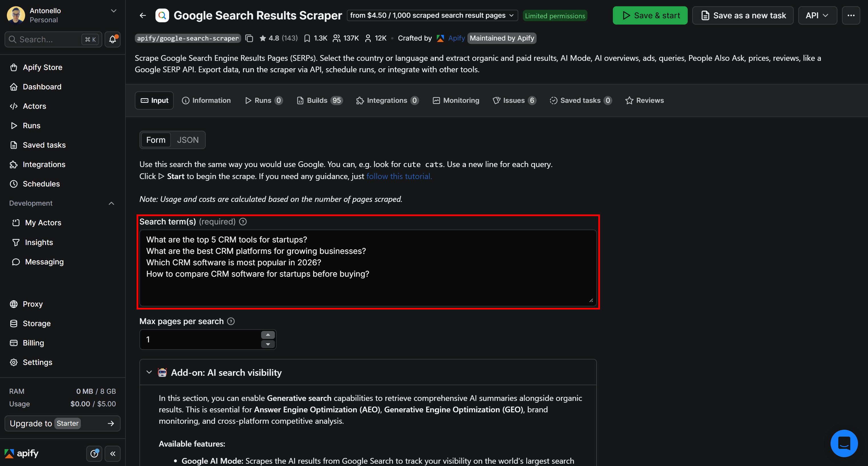Copy the apify/google-search-scraper actor ID

click(249, 38)
